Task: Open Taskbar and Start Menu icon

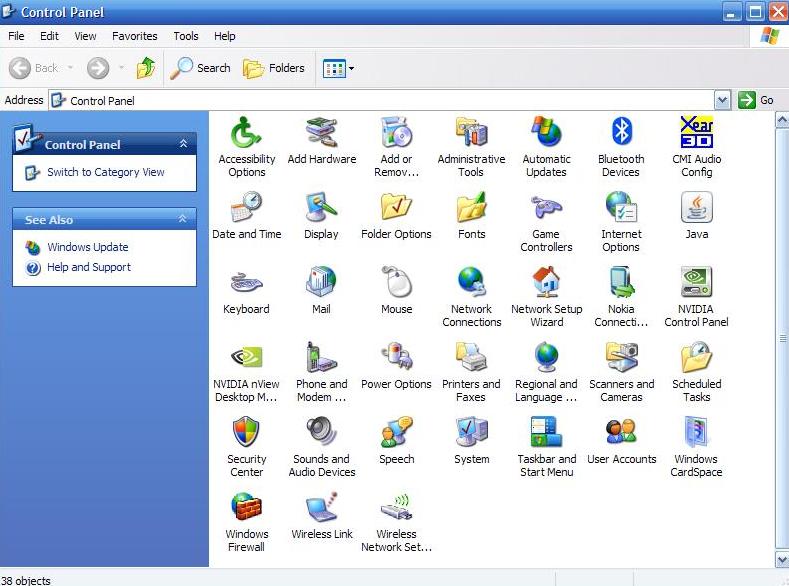Action: pos(546,432)
